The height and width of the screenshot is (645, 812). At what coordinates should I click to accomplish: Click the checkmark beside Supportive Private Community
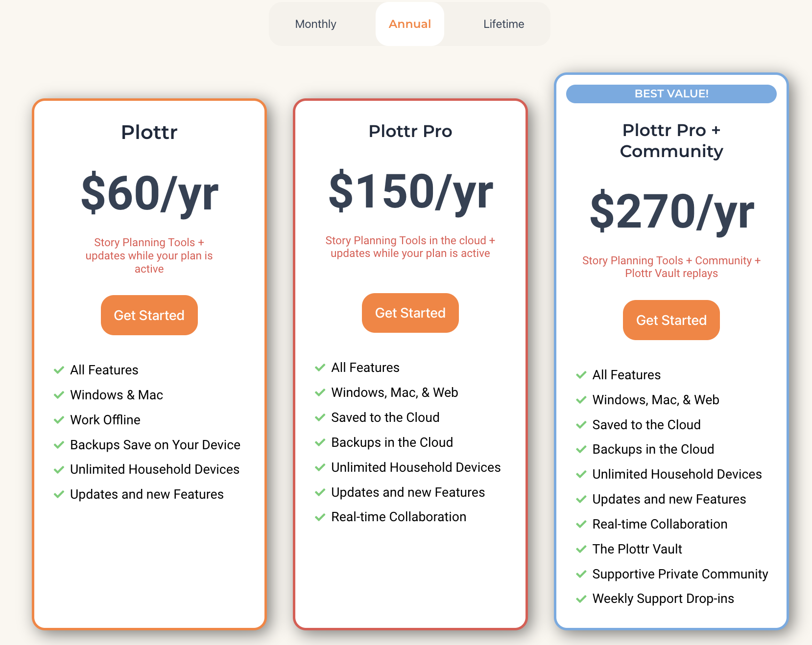(x=582, y=574)
